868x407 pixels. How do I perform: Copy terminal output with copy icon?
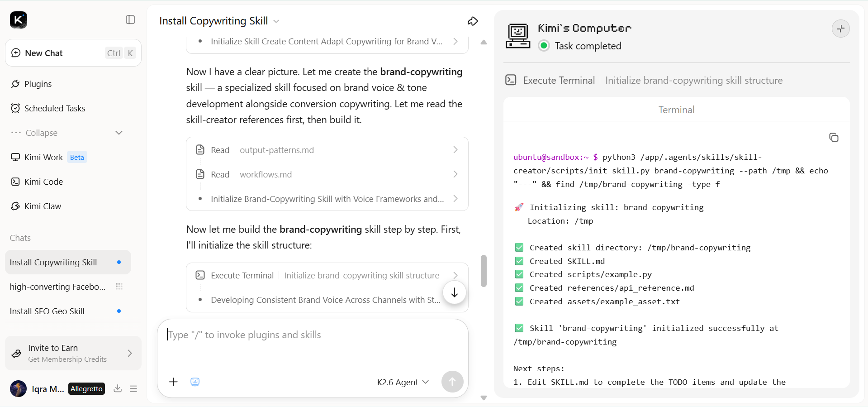pyautogui.click(x=834, y=137)
